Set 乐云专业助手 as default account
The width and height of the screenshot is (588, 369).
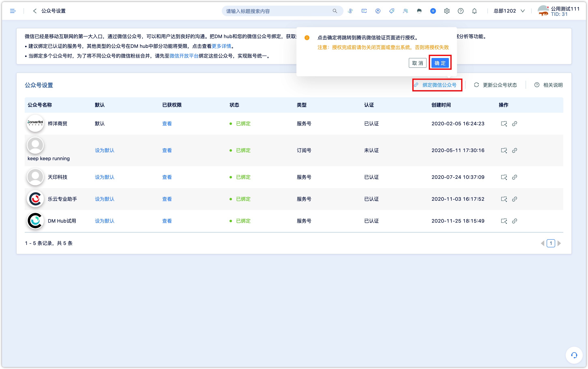[104, 199]
